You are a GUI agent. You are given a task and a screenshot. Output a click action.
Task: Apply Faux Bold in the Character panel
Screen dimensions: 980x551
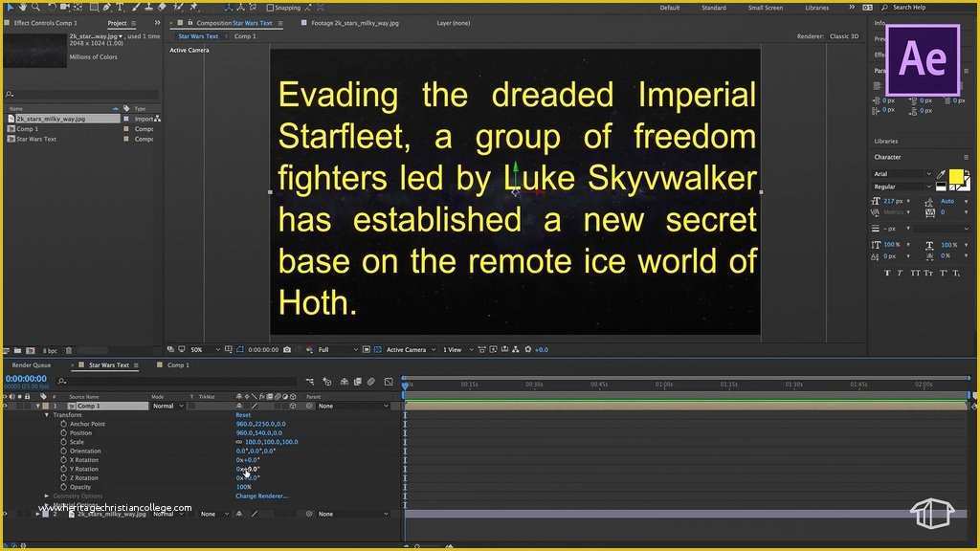[887, 273]
